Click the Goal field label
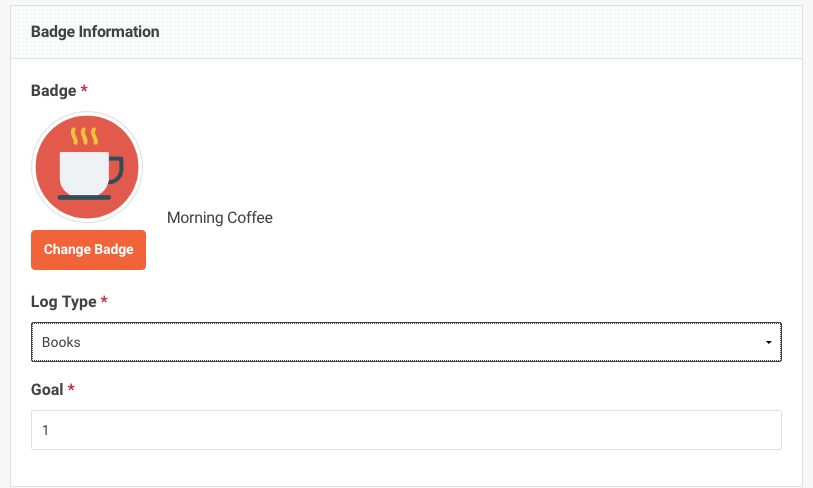The image size is (813, 488). coord(47,389)
